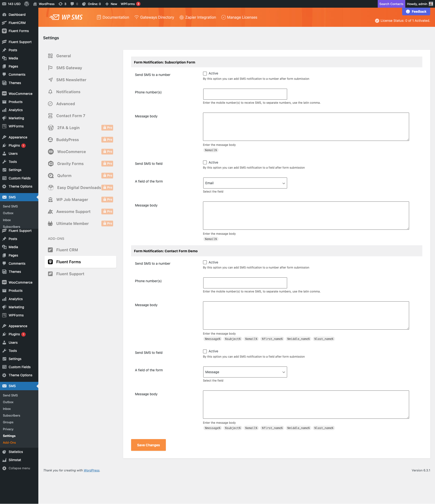The height and width of the screenshot is (504, 435).
Task: Click the Pro lock badge beside 2FA & Login
Action: 107,128
